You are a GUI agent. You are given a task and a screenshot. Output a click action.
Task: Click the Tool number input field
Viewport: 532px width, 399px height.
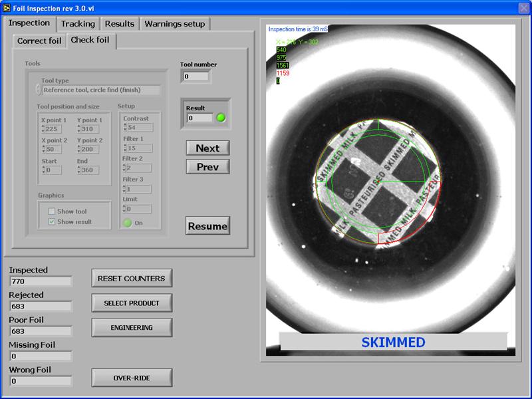(196, 76)
